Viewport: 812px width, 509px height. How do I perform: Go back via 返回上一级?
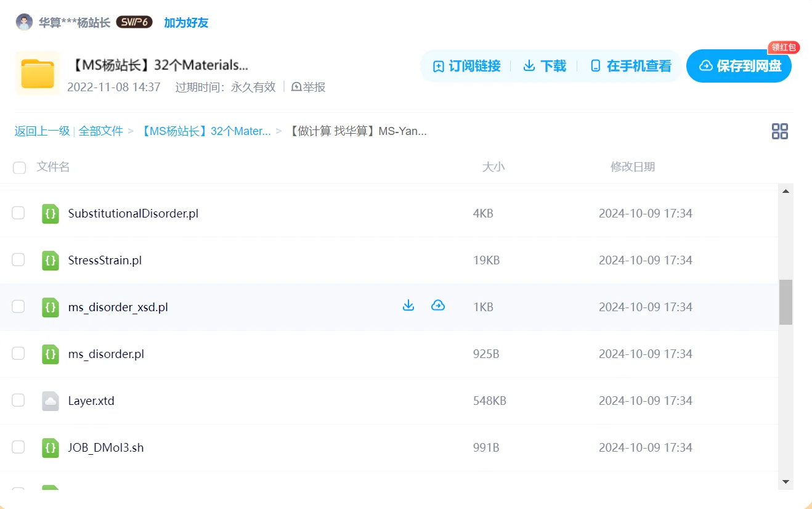point(43,131)
